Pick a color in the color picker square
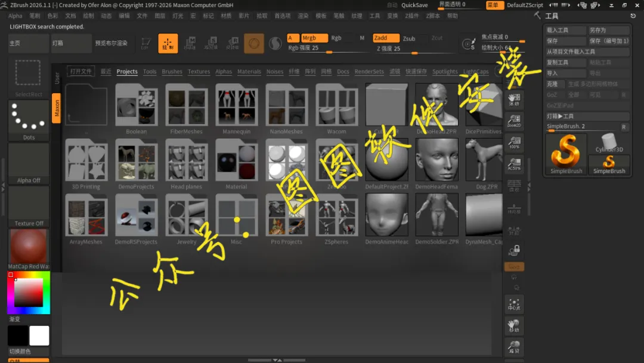 pyautogui.click(x=29, y=293)
